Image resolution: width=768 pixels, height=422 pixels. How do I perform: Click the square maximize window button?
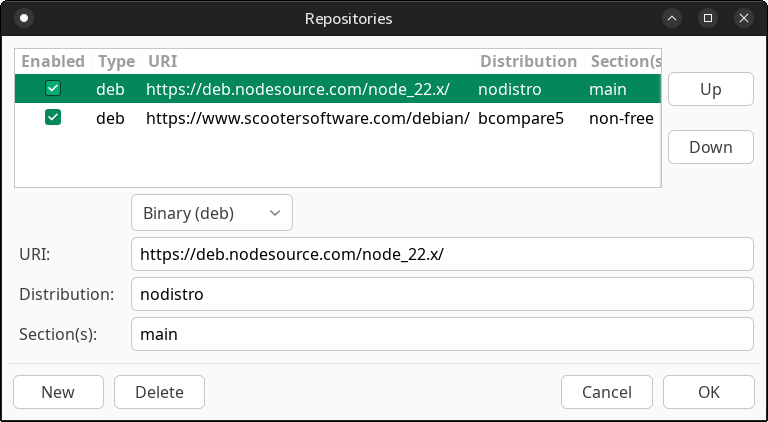click(x=708, y=18)
